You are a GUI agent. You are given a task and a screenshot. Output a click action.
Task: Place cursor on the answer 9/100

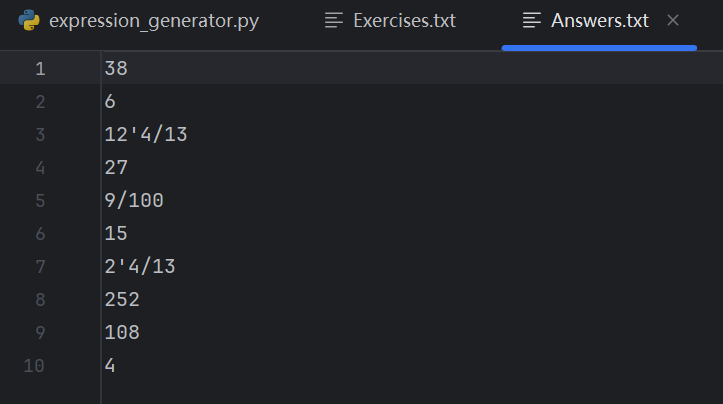pos(133,200)
